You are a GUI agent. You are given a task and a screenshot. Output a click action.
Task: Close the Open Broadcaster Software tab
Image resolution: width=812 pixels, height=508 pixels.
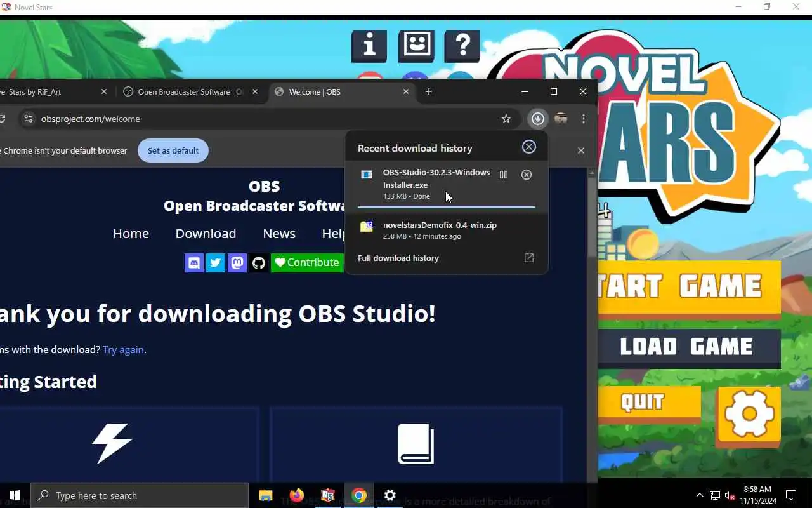255,91
